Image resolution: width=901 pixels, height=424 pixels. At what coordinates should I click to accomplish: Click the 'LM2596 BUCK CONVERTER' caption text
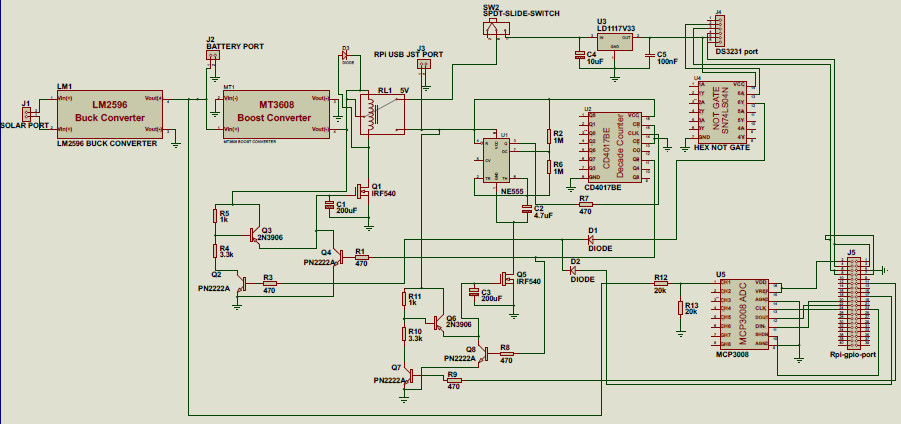(106, 144)
